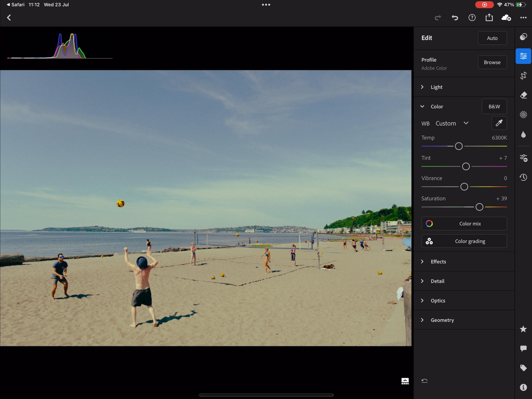Image resolution: width=532 pixels, height=399 pixels.
Task: Collapse the Color section
Action: (x=422, y=106)
